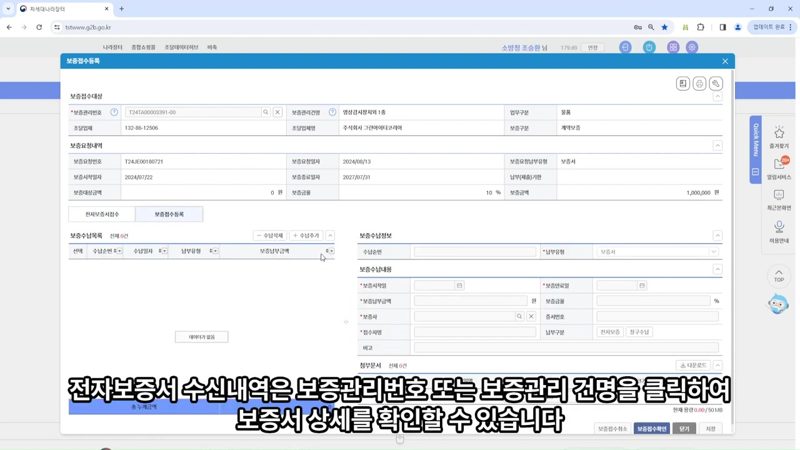Open filter dropdown on 수납일자 column header
This screenshot has height=450, width=800.
point(164,251)
